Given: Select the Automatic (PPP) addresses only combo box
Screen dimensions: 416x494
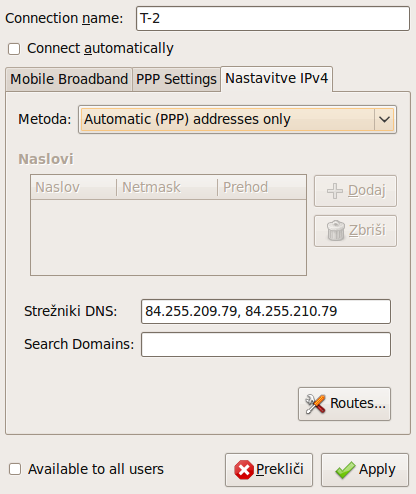Looking at the screenshot, I should click(237, 119).
